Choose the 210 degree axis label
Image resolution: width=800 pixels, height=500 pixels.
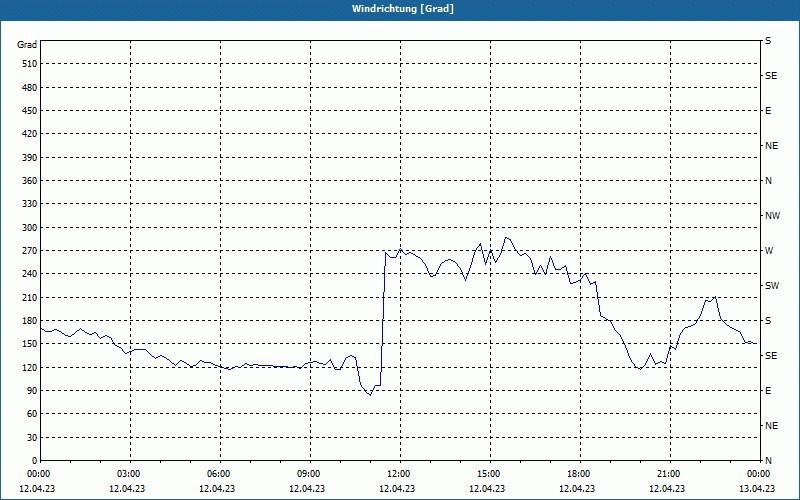coord(29,297)
